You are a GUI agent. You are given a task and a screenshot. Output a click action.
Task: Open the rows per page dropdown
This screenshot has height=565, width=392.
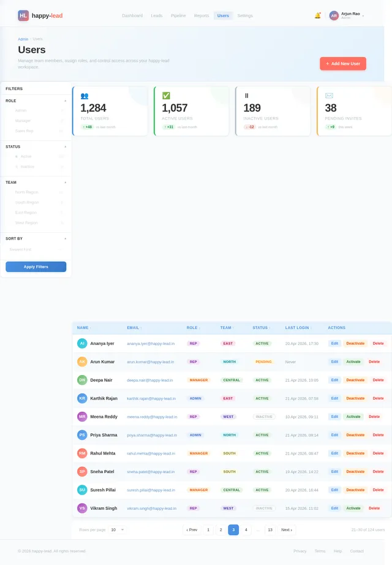click(x=117, y=529)
